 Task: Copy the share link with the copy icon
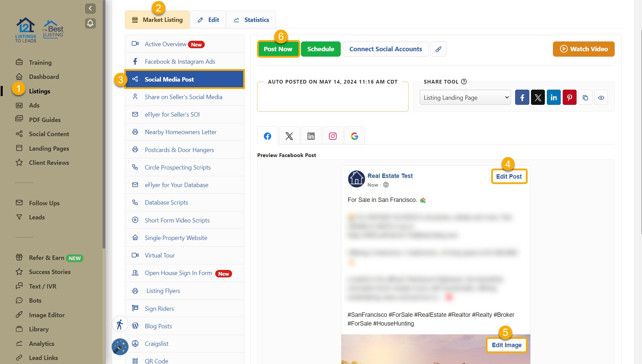[x=585, y=98]
